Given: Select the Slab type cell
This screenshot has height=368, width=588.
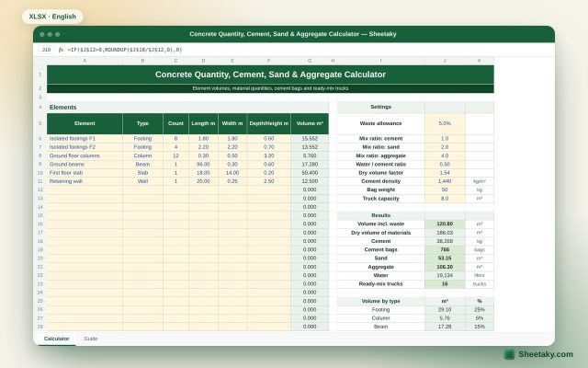Looking at the screenshot, I should [x=143, y=173].
